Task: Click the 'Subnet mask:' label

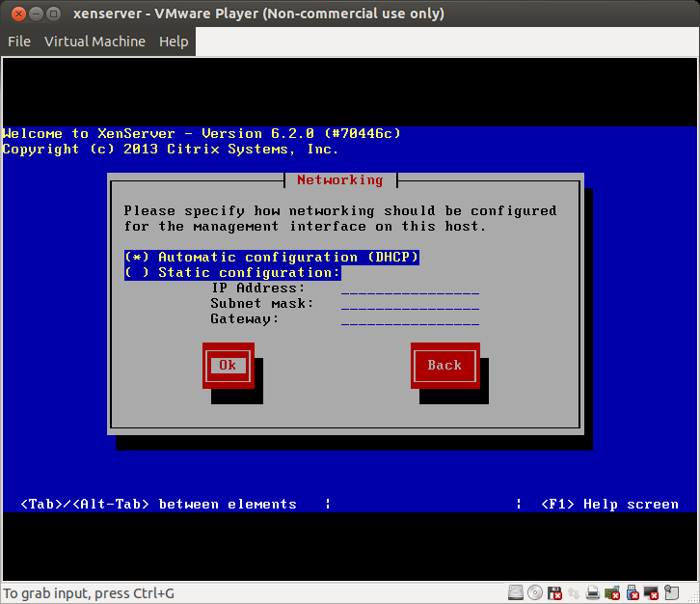Action: pyautogui.click(x=262, y=304)
